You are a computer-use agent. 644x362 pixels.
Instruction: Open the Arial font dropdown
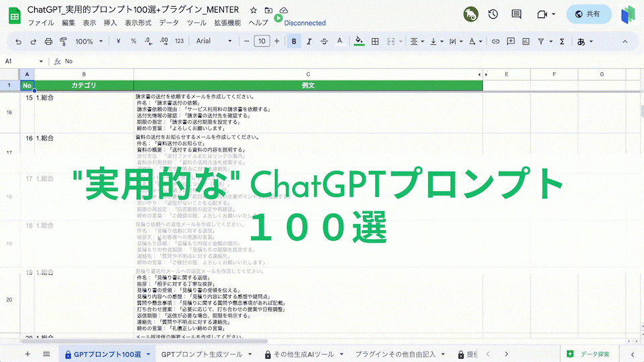pyautogui.click(x=213, y=41)
